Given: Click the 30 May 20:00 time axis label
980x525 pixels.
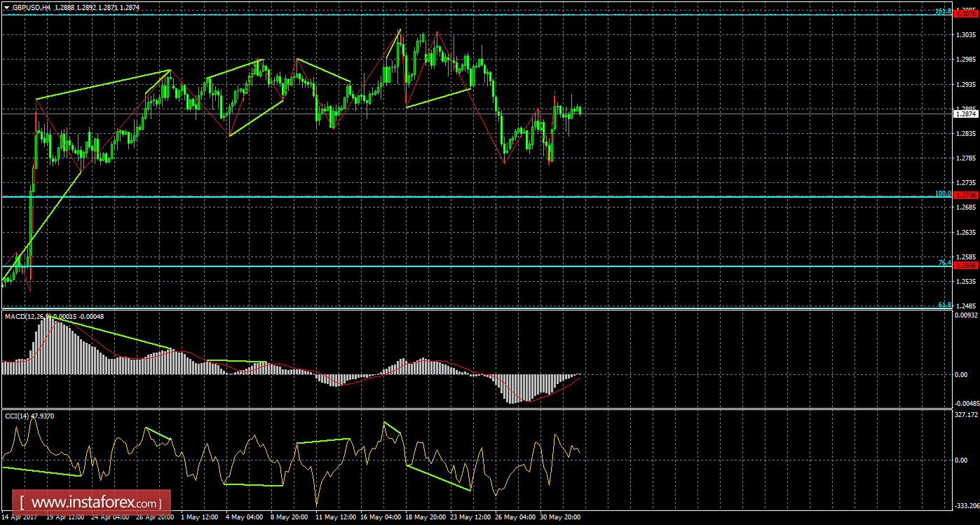Looking at the screenshot, I should (559, 517).
